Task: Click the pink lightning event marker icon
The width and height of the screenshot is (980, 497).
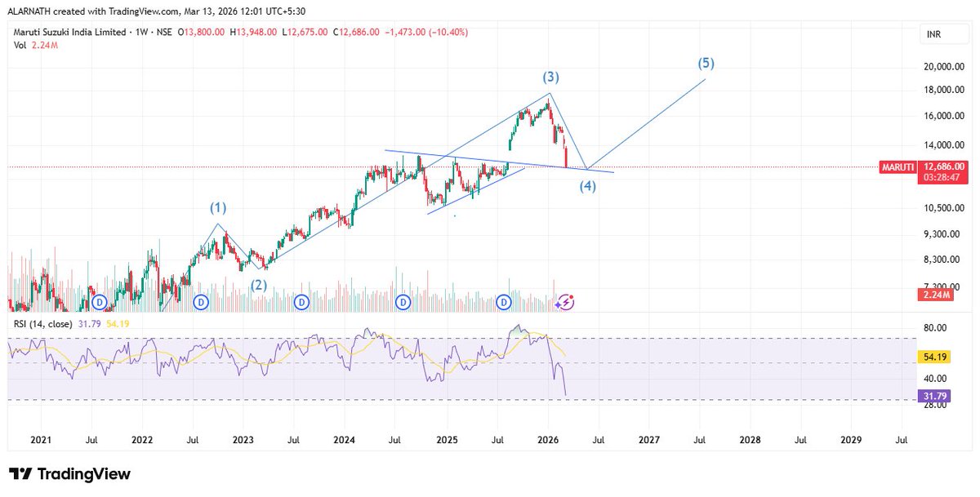Action: pyautogui.click(x=565, y=303)
